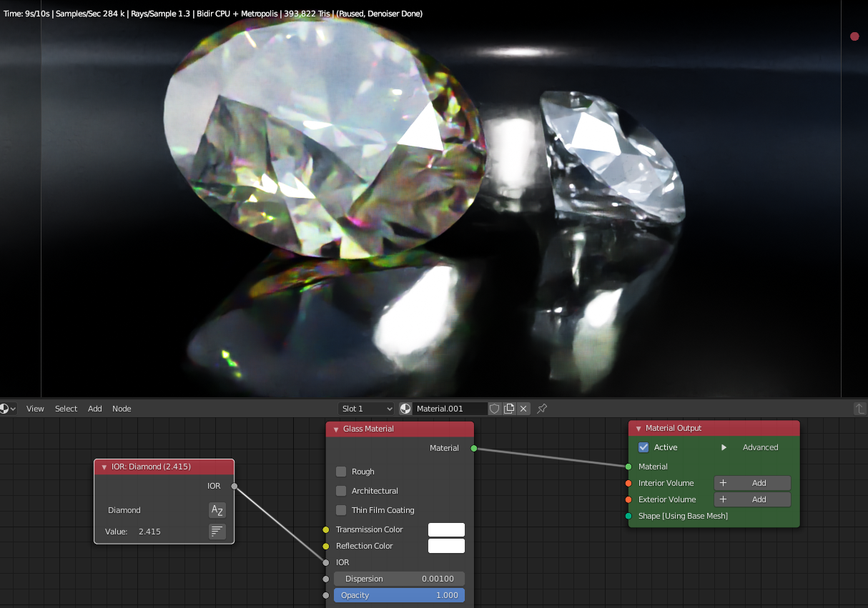The image size is (868, 608).
Task: Open the Slot 1 dropdown
Action: pos(367,409)
